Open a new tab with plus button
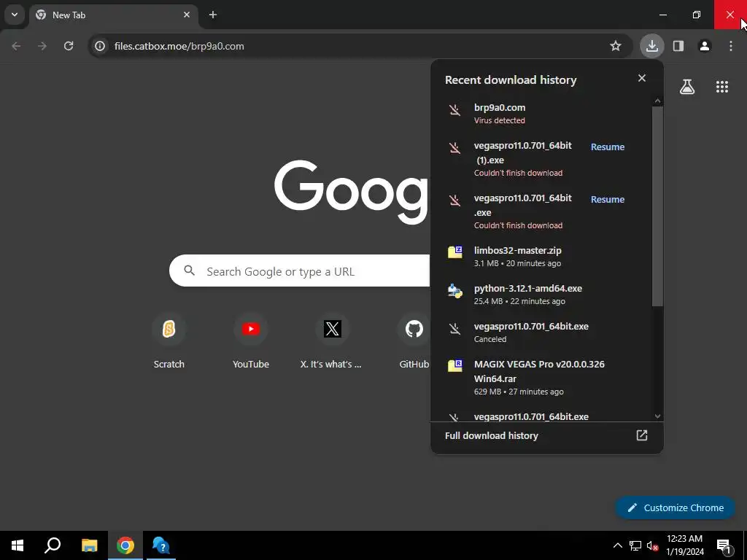 213,15
